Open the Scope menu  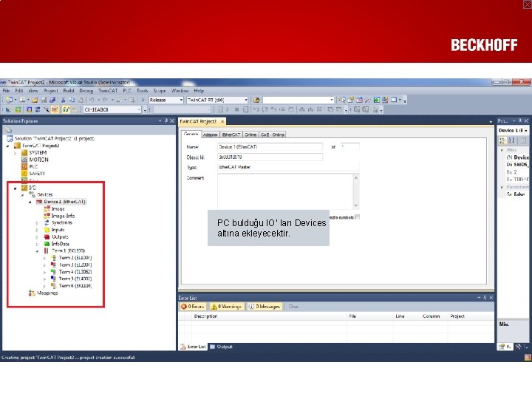(160, 91)
